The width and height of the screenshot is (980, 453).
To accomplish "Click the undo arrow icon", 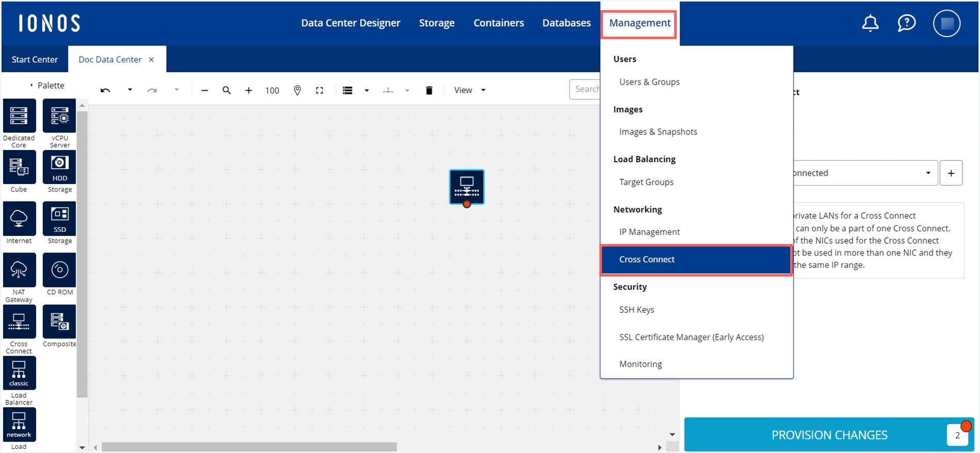I will [x=105, y=90].
